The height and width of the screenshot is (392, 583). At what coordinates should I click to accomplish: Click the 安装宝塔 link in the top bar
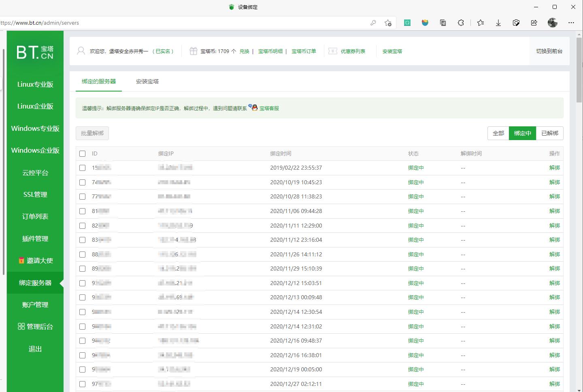click(x=392, y=51)
